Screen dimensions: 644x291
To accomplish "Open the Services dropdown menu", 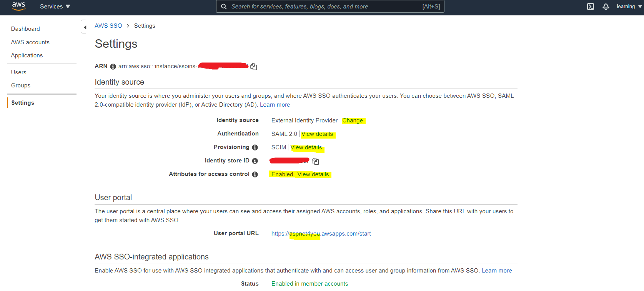I will coord(55,7).
